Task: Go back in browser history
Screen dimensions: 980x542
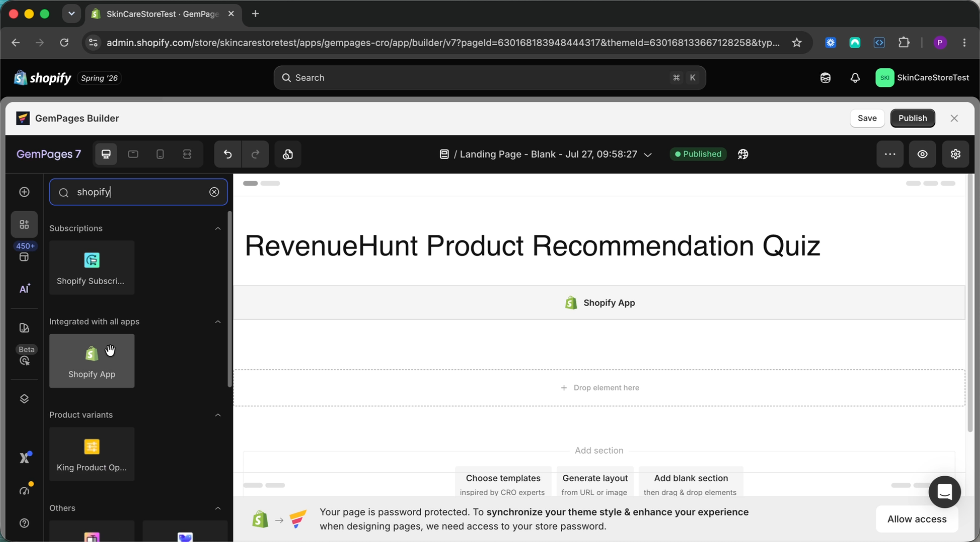Action: pyautogui.click(x=16, y=43)
